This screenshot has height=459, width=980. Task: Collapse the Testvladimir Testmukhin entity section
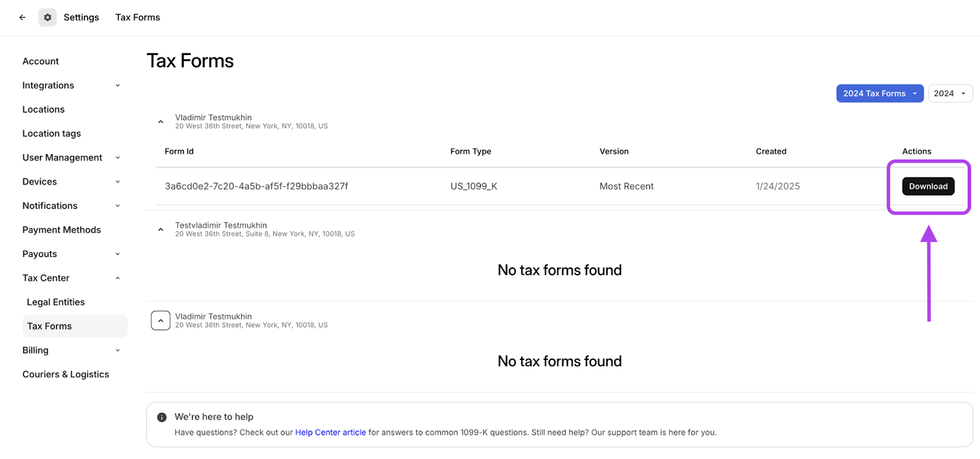point(160,229)
